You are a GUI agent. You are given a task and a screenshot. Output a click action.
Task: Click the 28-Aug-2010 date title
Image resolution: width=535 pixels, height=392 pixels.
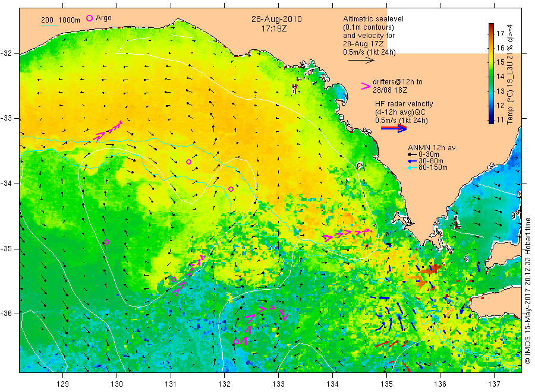[x=276, y=19]
